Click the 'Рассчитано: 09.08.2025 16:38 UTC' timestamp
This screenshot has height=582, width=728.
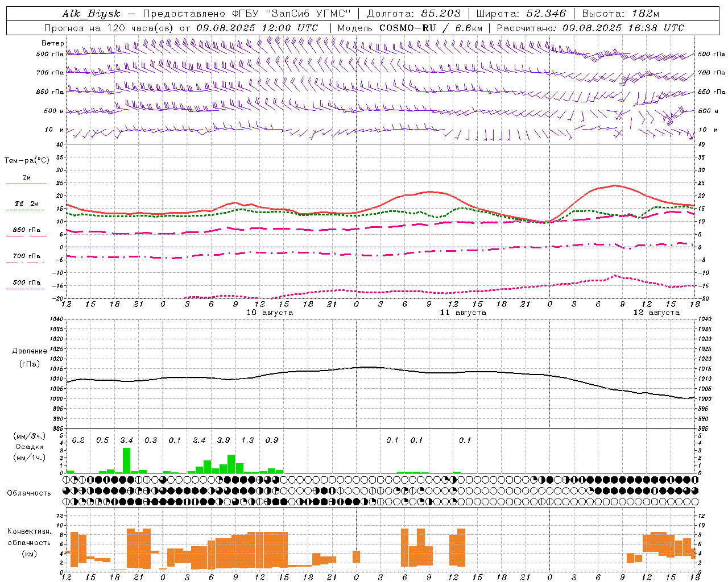coord(590,28)
